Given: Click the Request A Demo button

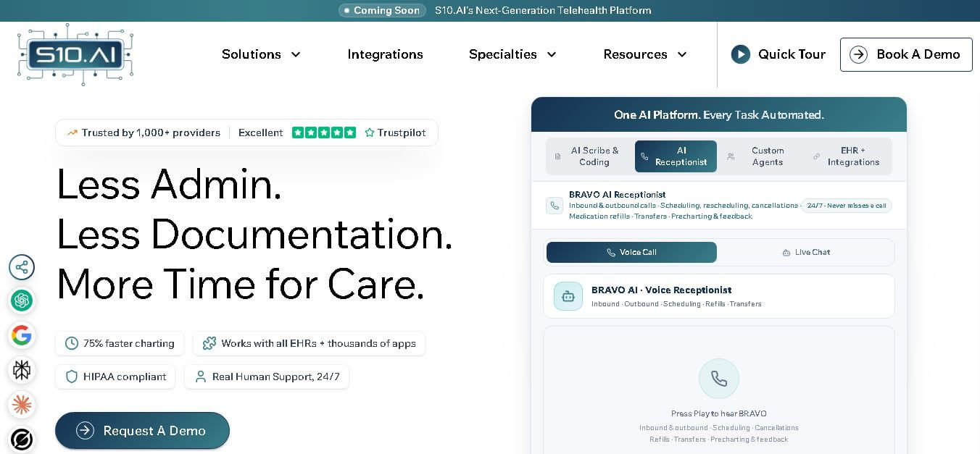Looking at the screenshot, I should (142, 431).
